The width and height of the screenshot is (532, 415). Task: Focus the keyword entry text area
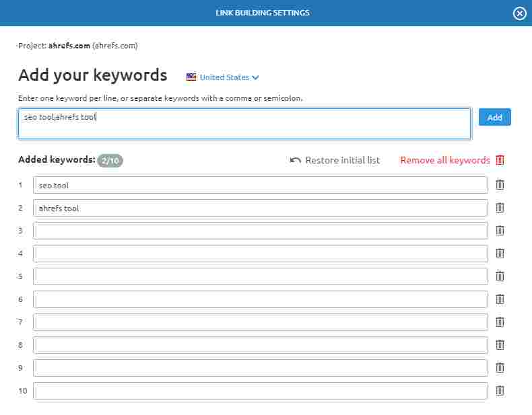tap(244, 124)
